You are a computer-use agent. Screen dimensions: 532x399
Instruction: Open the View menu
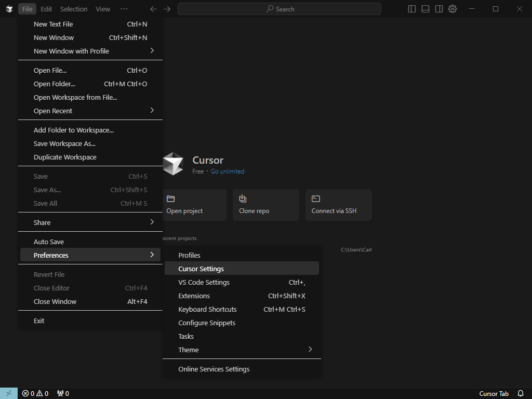[x=103, y=9]
